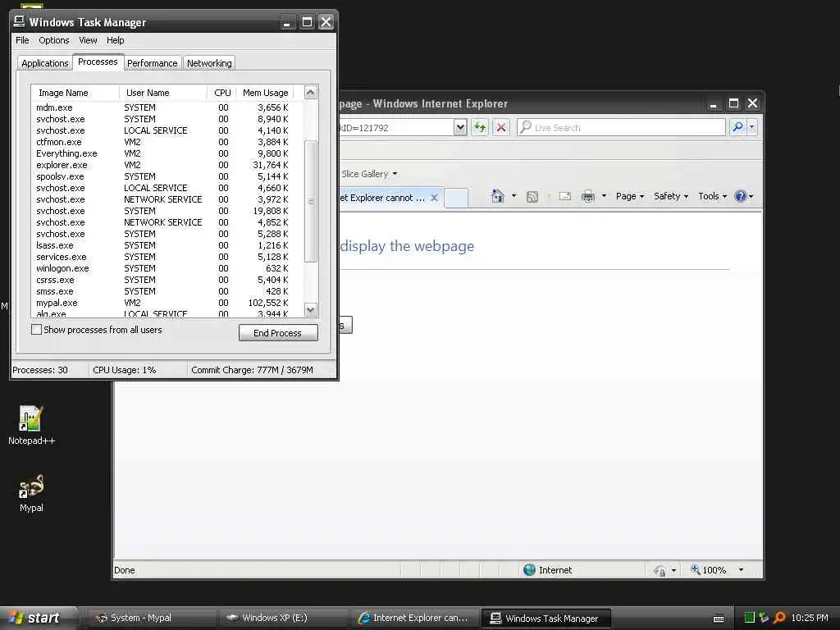Switch to the Applications tab
Screen dimensions: 840x630
[45, 63]
